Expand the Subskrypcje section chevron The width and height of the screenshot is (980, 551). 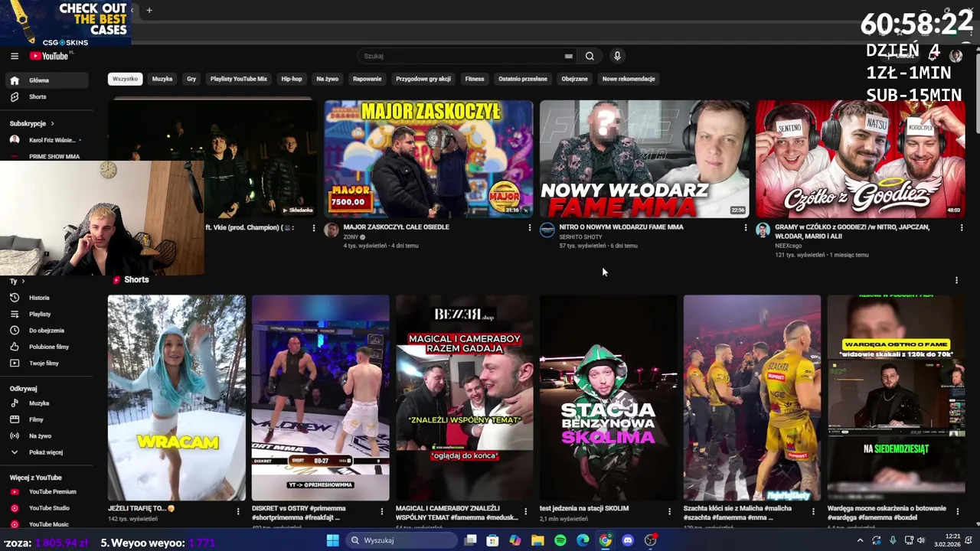[52, 123]
